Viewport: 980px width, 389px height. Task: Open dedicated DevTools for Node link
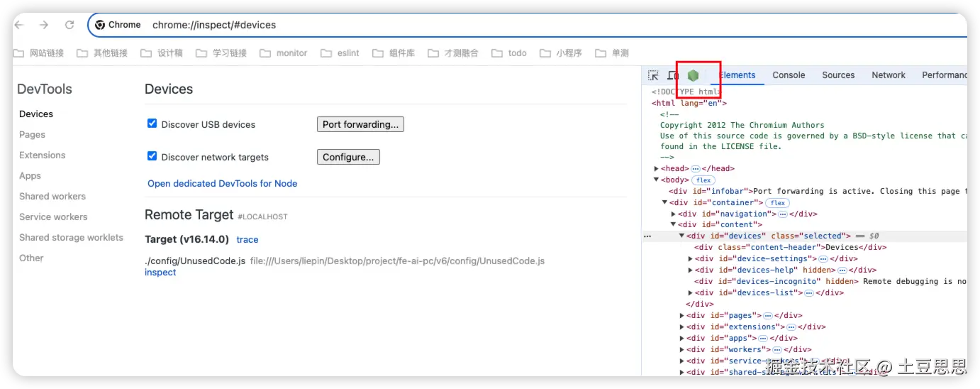pos(223,183)
